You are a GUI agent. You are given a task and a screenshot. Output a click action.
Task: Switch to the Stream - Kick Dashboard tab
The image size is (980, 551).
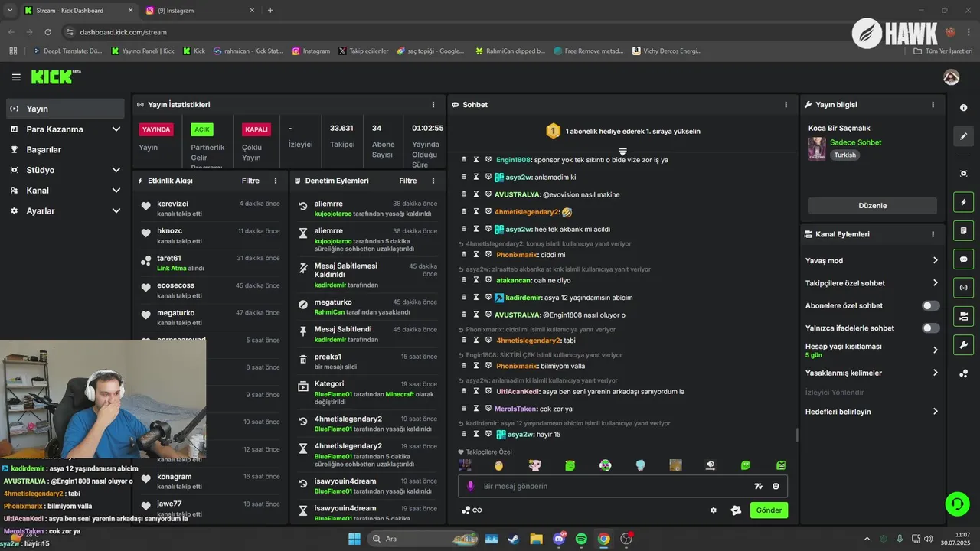coord(77,11)
